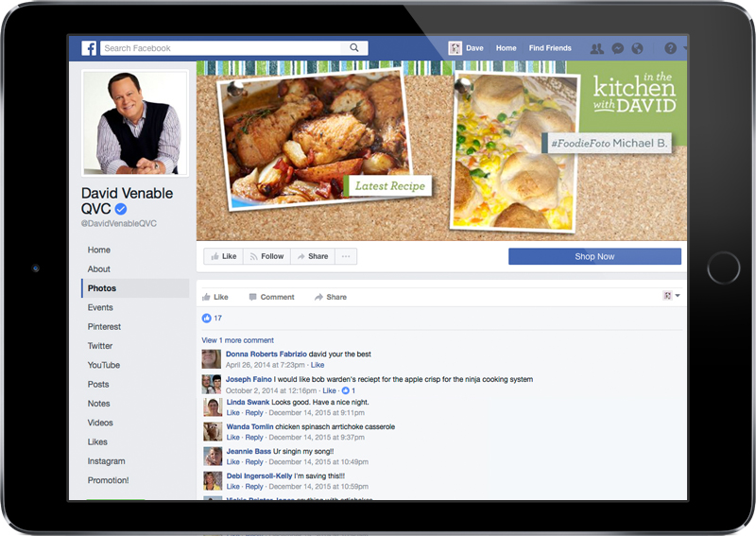Click the post Like thumbs-up action

[215, 297]
